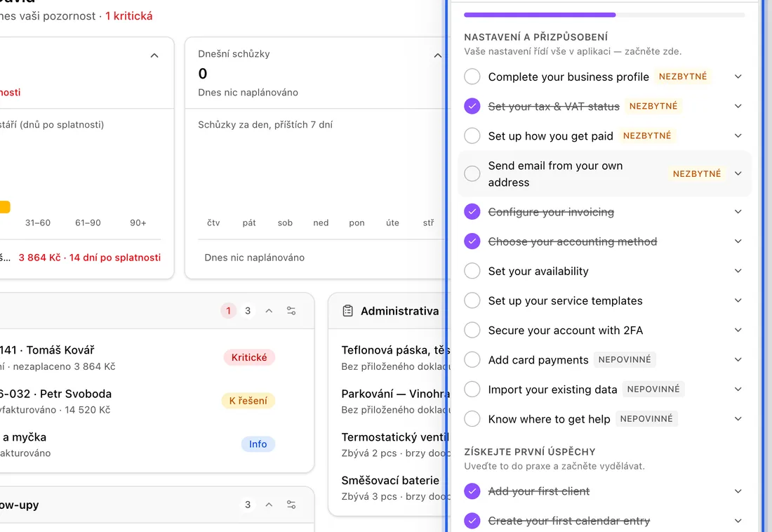Check off Set your availability
Image resolution: width=772 pixels, height=532 pixels.
point(472,271)
